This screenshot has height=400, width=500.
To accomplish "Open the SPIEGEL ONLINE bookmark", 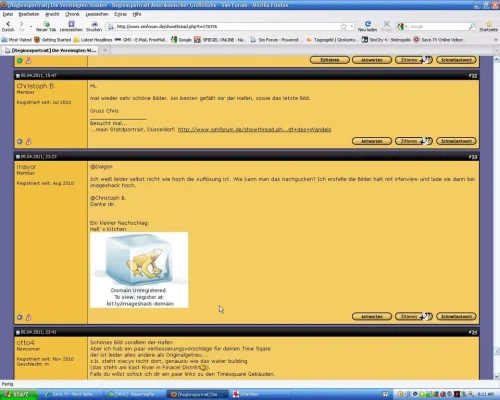I will click(220, 40).
